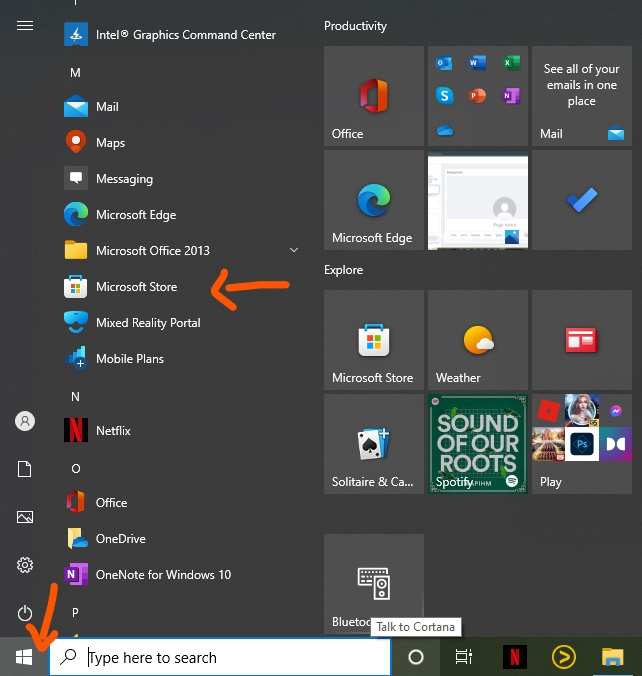Click the letter M section header
Viewport: 642px width, 676px height.
coord(75,72)
